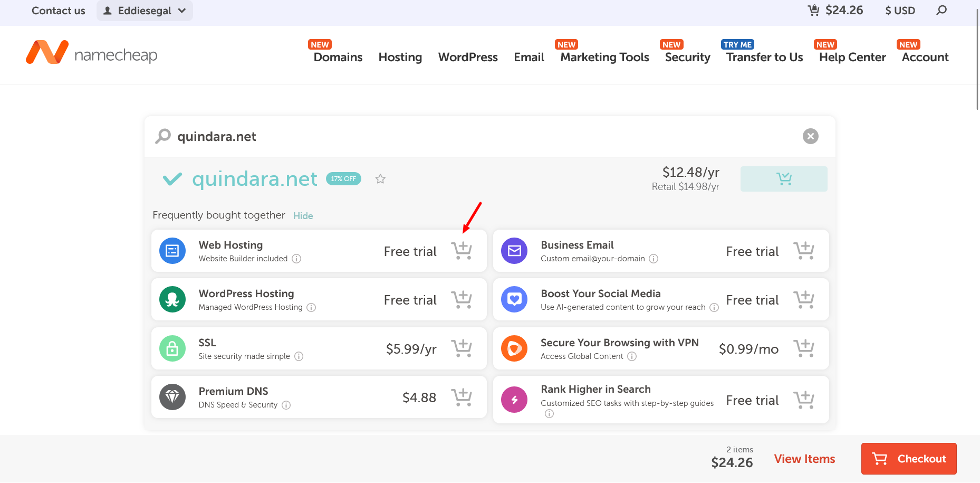This screenshot has width=980, height=483.
Task: Open the Domains menu
Action: tap(338, 57)
